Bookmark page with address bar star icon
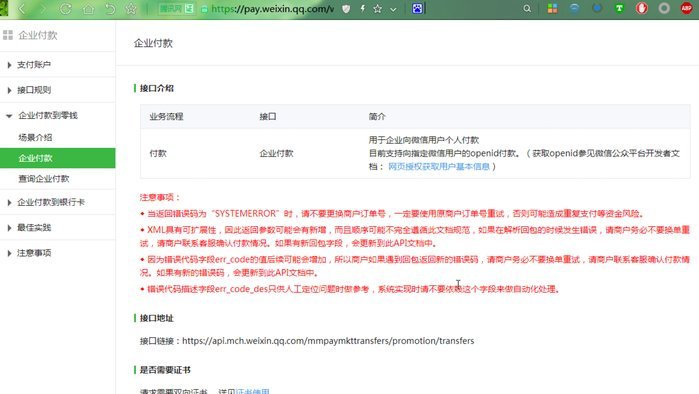This screenshot has height=394, width=699. point(378,8)
